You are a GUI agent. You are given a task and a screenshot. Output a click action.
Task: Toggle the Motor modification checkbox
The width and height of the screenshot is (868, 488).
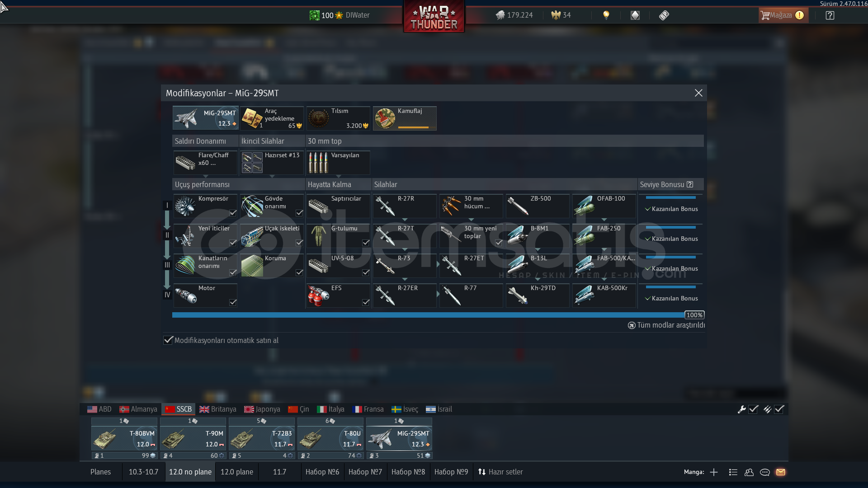pyautogui.click(x=233, y=302)
